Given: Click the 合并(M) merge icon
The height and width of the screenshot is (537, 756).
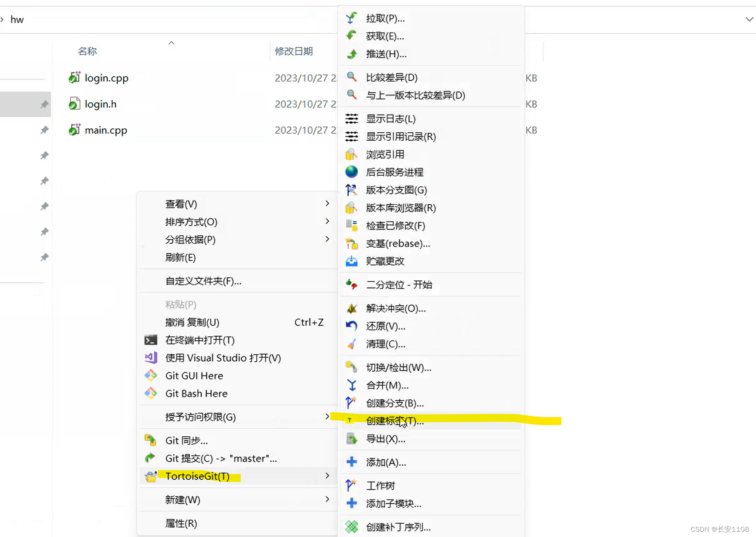Looking at the screenshot, I should point(352,385).
